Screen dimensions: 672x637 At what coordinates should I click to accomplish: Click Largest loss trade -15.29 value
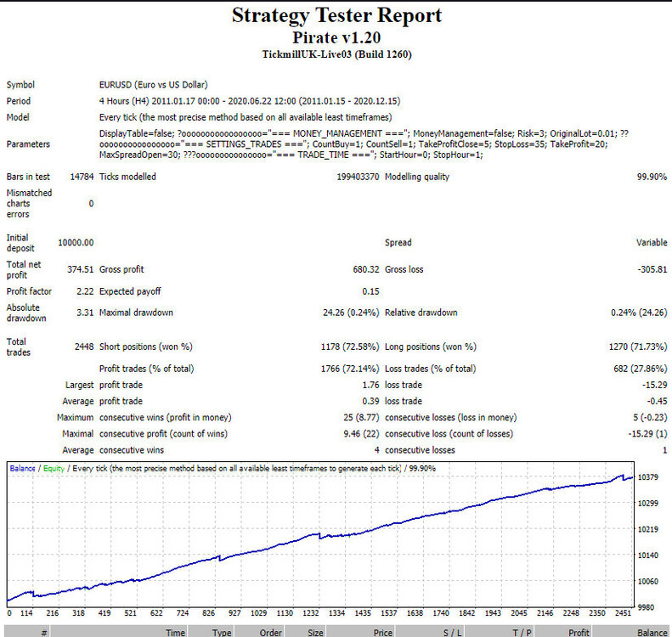click(654, 385)
